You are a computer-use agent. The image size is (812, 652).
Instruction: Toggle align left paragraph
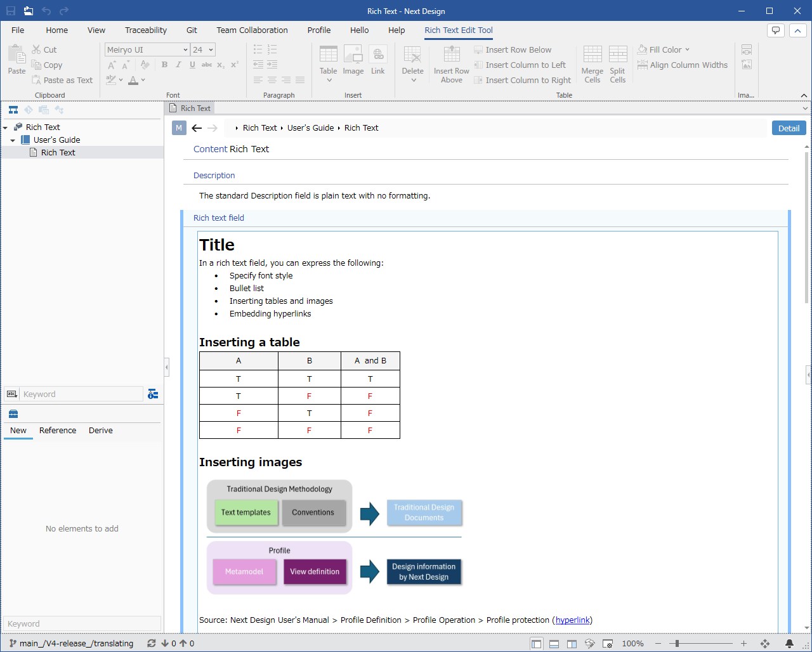(258, 80)
